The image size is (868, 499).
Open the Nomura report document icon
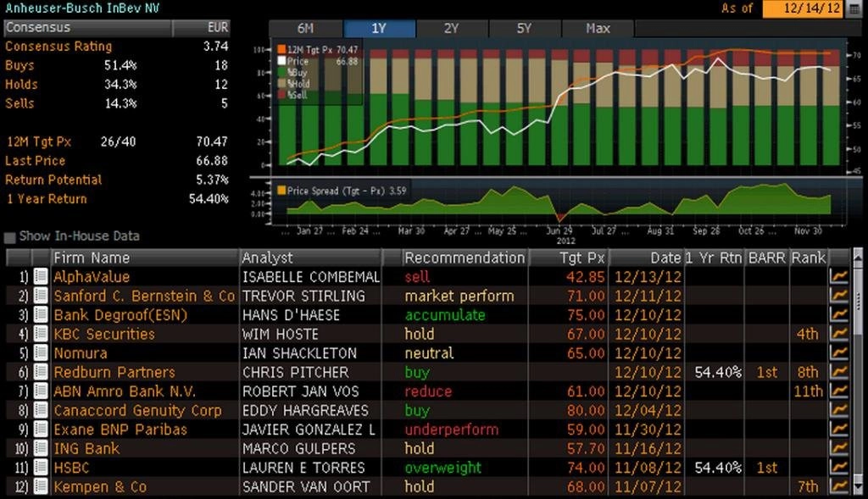41,352
